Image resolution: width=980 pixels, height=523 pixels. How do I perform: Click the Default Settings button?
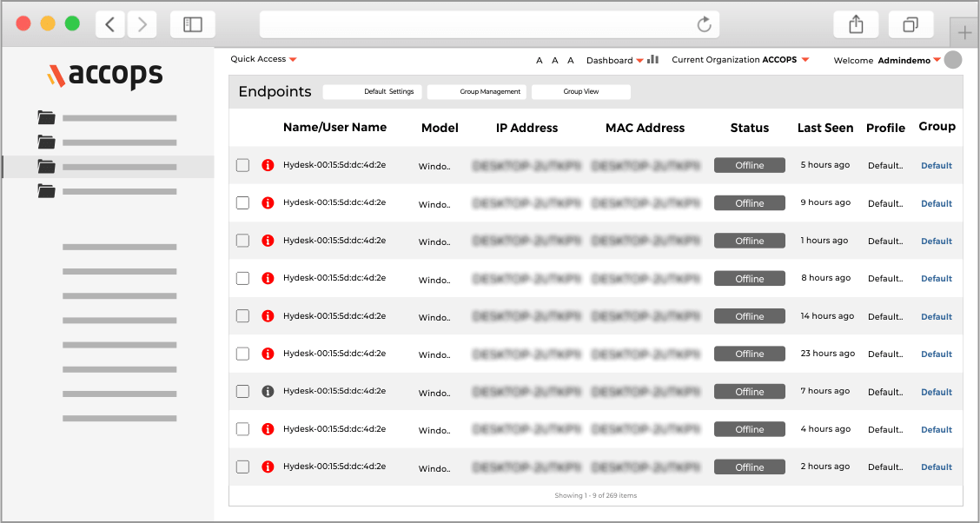tap(373, 90)
